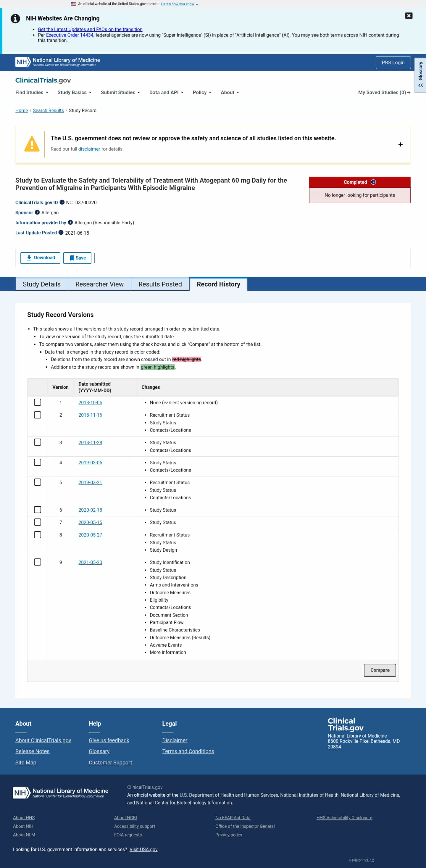Screen dimensions: 426x868
Task: Dismiss the NIH Websites Are Changing banner
Action: (x=409, y=16)
